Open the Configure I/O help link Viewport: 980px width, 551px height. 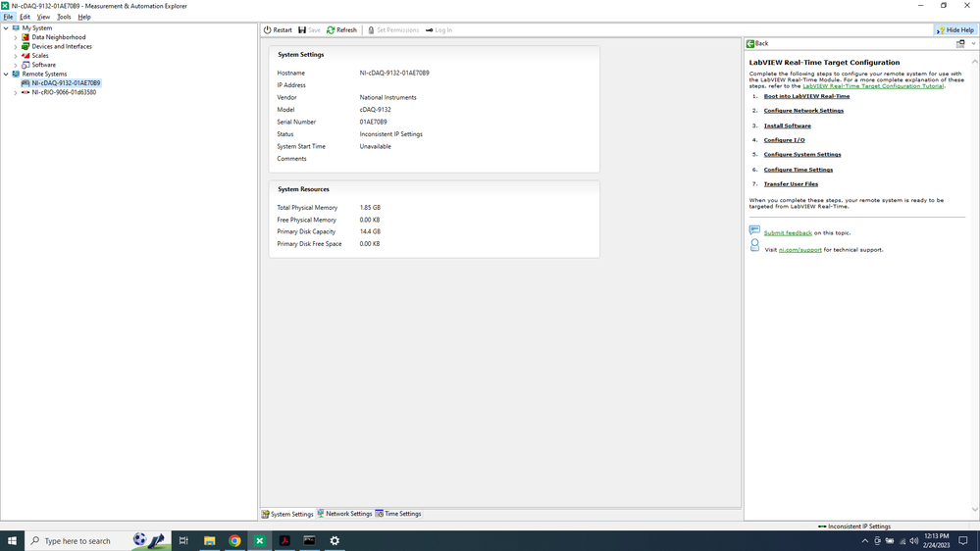pyautogui.click(x=784, y=140)
